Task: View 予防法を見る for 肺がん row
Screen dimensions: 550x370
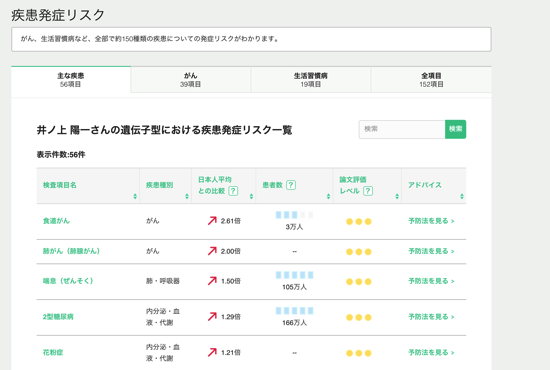Action: [x=431, y=251]
